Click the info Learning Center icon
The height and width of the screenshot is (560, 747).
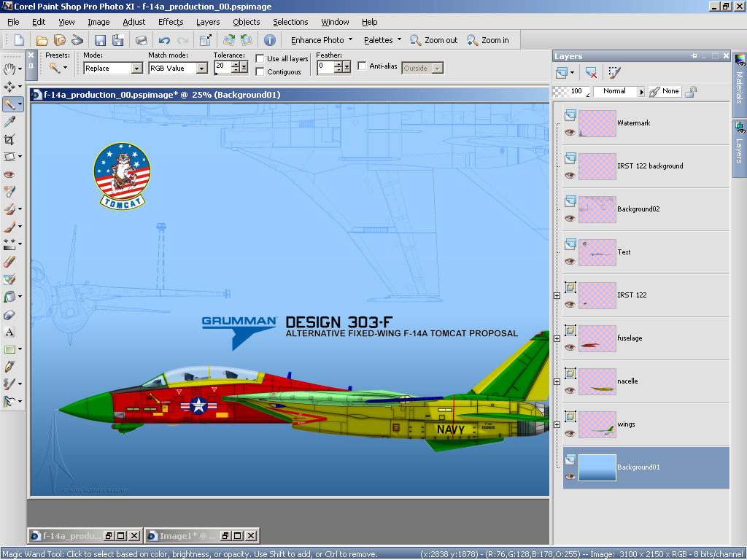270,40
